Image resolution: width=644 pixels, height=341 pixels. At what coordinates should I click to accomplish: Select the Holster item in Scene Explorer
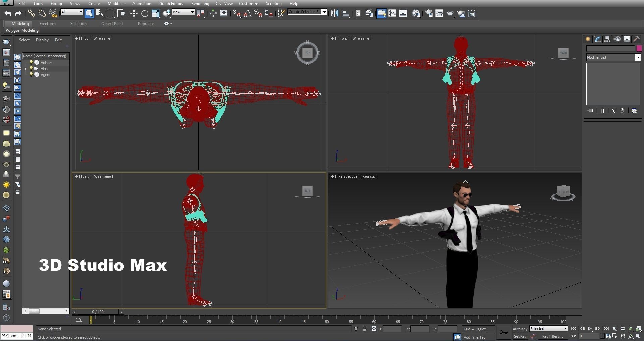(46, 63)
